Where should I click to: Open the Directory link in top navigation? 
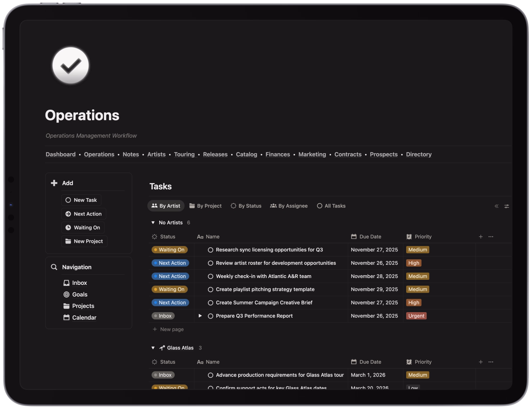click(x=419, y=154)
